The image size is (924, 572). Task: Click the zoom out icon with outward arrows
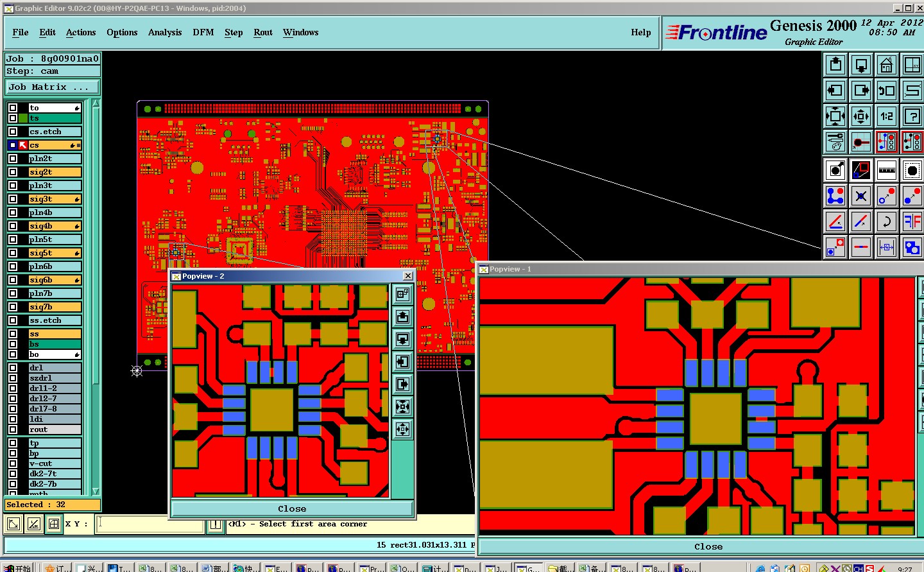coord(861,116)
